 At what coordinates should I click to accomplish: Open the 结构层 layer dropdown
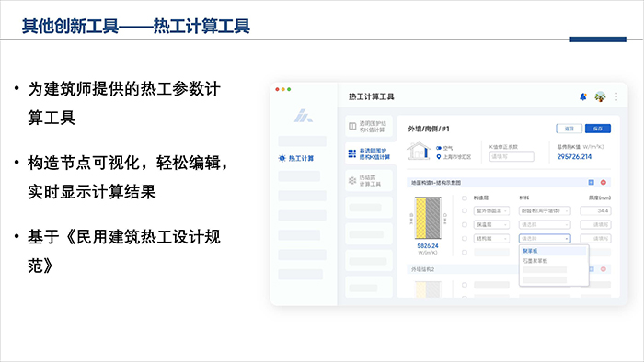click(x=491, y=238)
